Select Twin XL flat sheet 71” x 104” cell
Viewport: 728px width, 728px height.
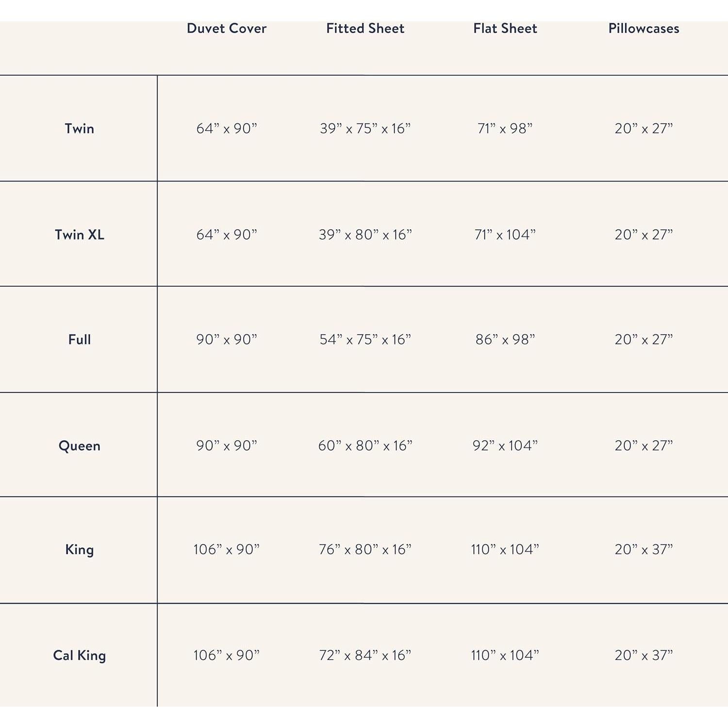(x=505, y=235)
